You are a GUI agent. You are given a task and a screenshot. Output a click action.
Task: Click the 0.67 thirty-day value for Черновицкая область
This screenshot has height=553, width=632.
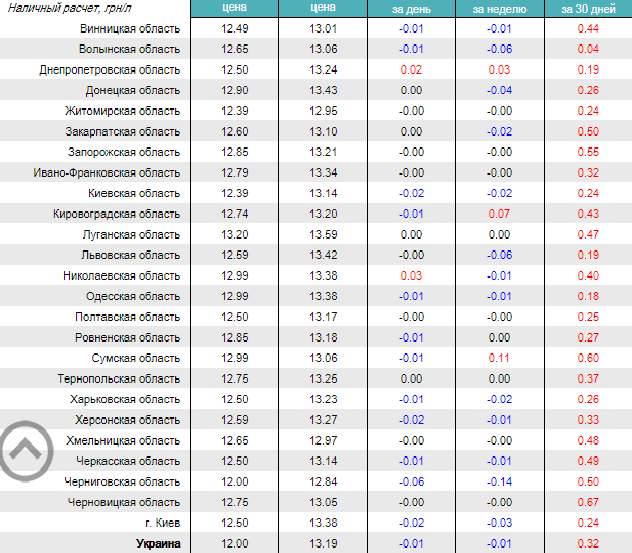click(587, 502)
